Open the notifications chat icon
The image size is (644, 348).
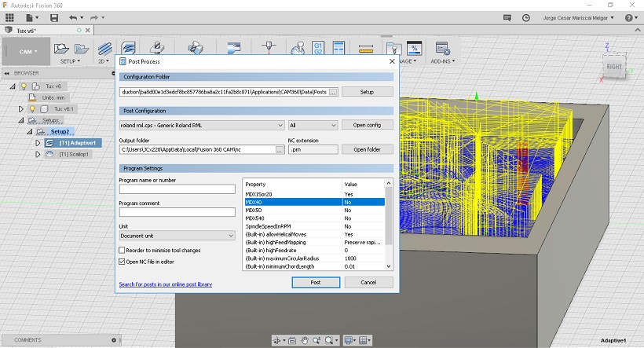tap(507, 17)
